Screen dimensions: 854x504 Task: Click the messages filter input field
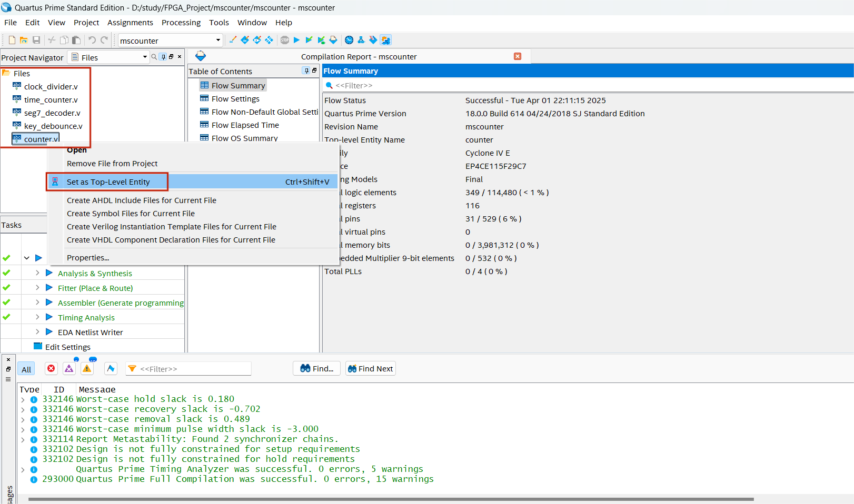tap(188, 369)
